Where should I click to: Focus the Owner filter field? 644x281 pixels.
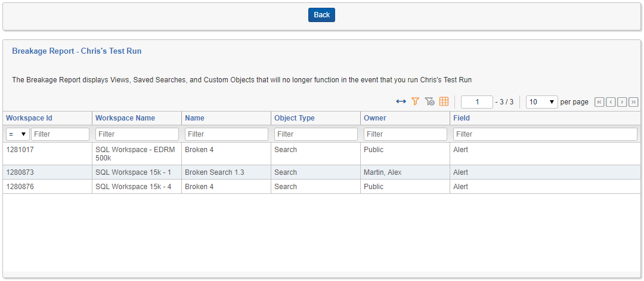(x=405, y=134)
